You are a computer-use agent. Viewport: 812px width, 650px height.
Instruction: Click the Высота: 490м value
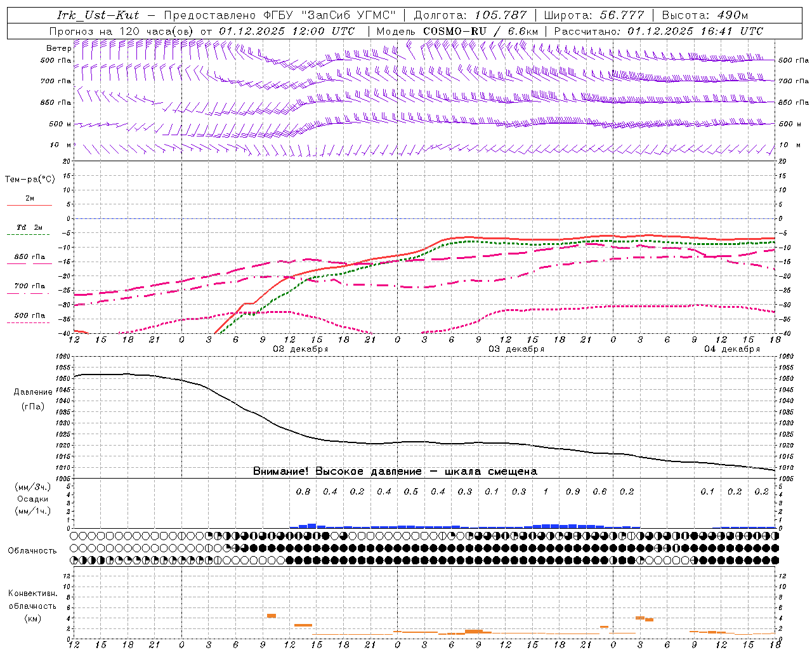705,15
